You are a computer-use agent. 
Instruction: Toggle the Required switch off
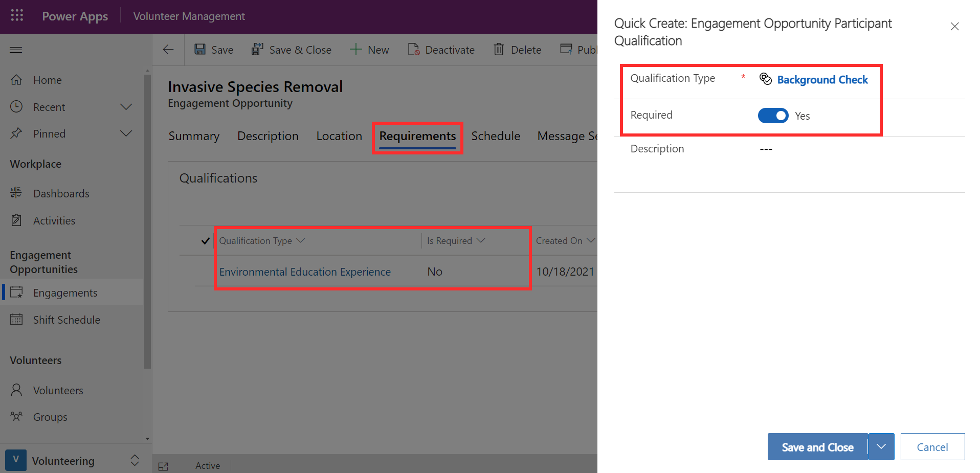[x=773, y=116]
